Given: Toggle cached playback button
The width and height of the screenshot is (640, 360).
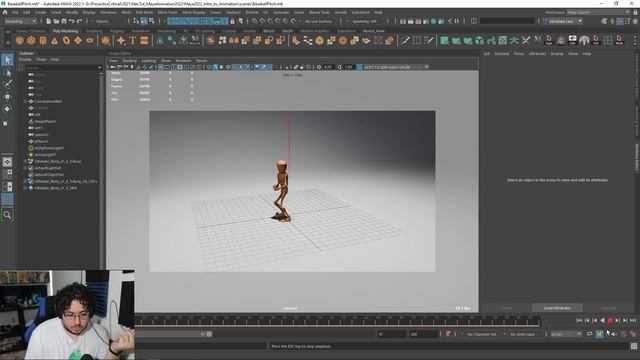Looking at the screenshot, I should [x=599, y=334].
